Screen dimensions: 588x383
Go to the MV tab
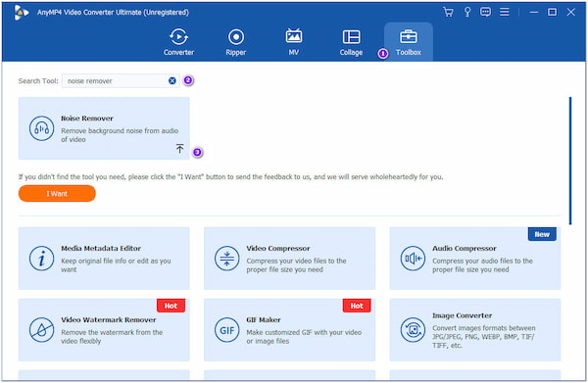(294, 41)
